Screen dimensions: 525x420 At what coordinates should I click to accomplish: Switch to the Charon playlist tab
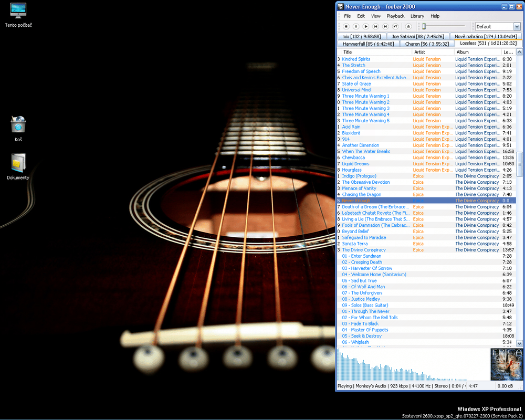(427, 44)
